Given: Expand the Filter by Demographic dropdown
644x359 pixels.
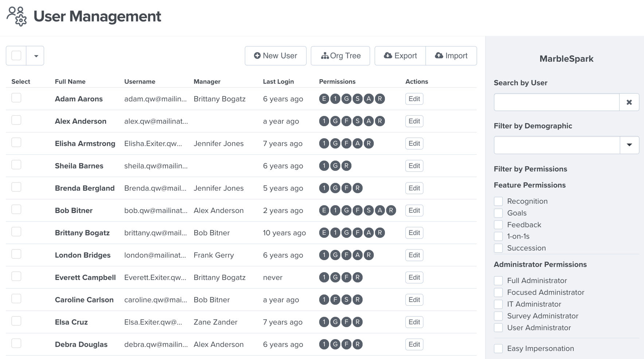Looking at the screenshot, I should click(629, 145).
